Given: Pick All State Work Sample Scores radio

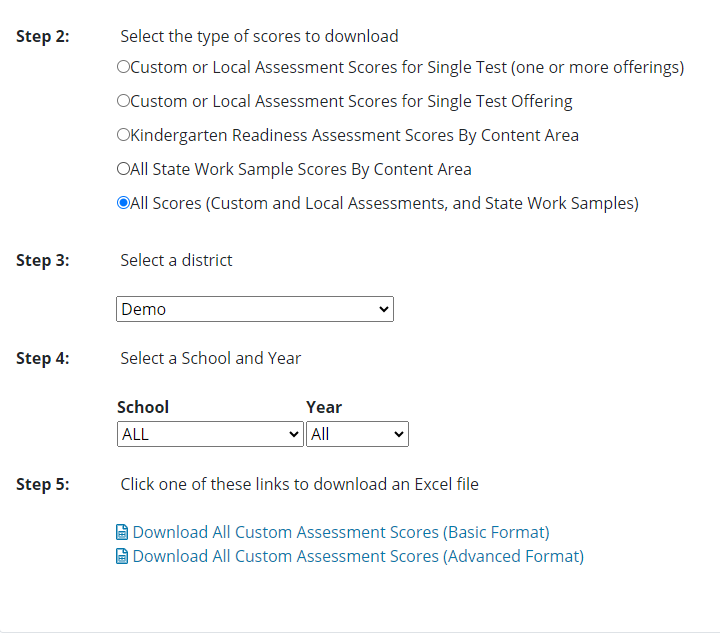Looking at the screenshot, I should pyautogui.click(x=124, y=169).
